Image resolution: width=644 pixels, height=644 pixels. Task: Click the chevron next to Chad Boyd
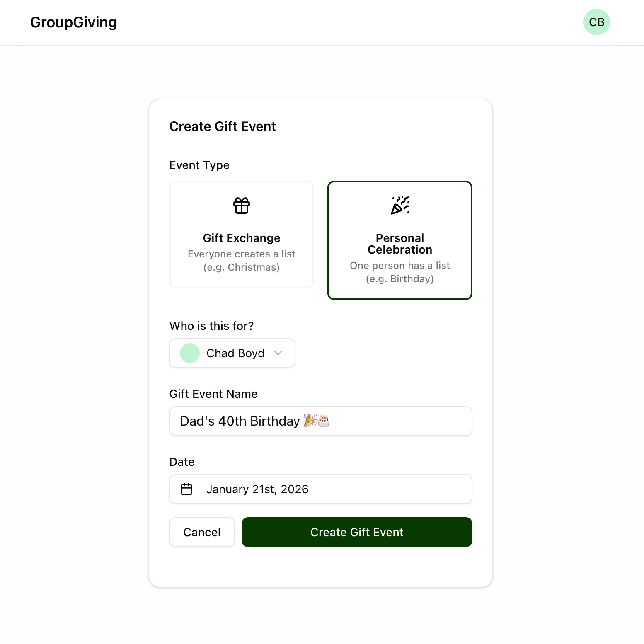pyautogui.click(x=278, y=353)
